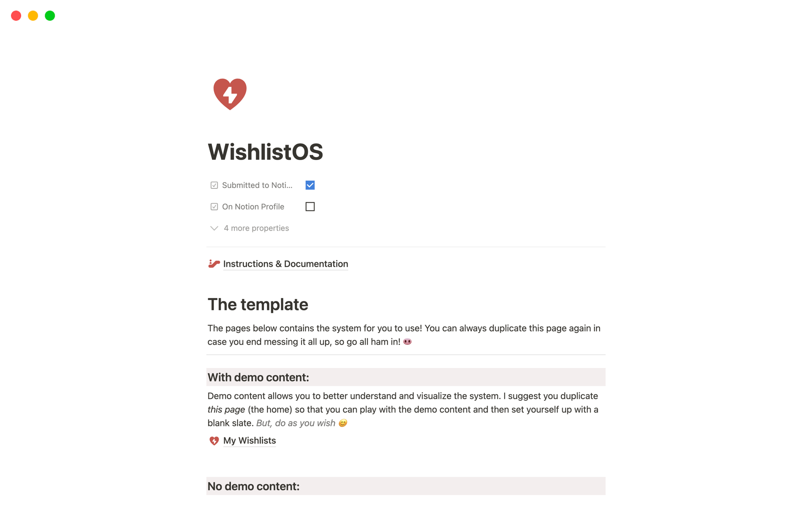Screen dimensions: 812x508
Task: Toggle the blue checked Submitted checkbox off
Action: [x=310, y=184]
